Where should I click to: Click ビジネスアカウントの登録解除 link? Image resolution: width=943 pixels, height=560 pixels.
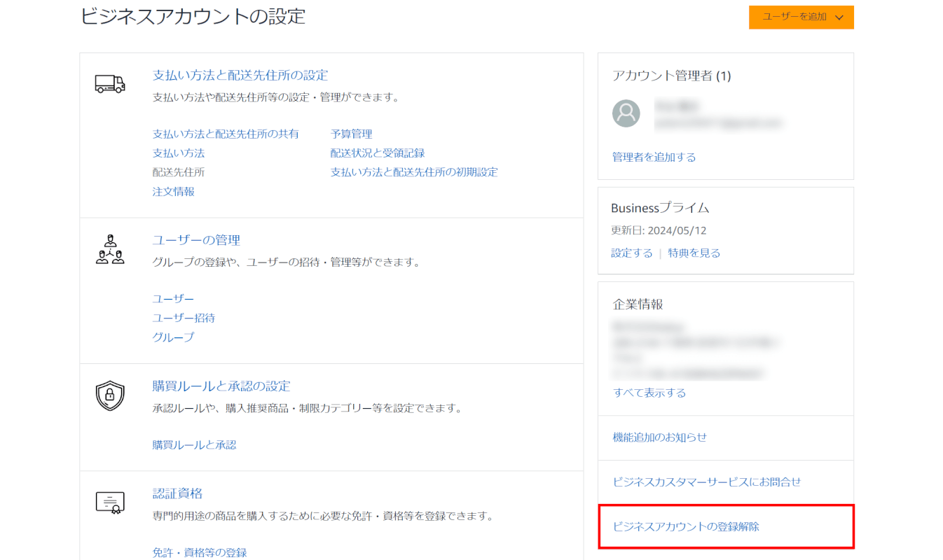(x=686, y=526)
